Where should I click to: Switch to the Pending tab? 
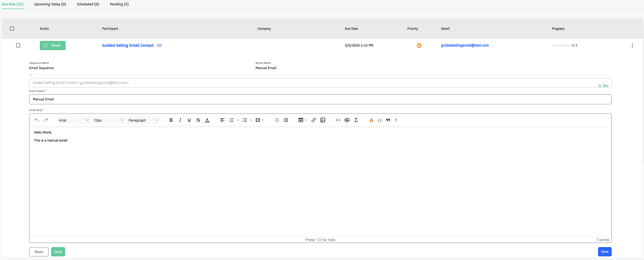(x=119, y=4)
